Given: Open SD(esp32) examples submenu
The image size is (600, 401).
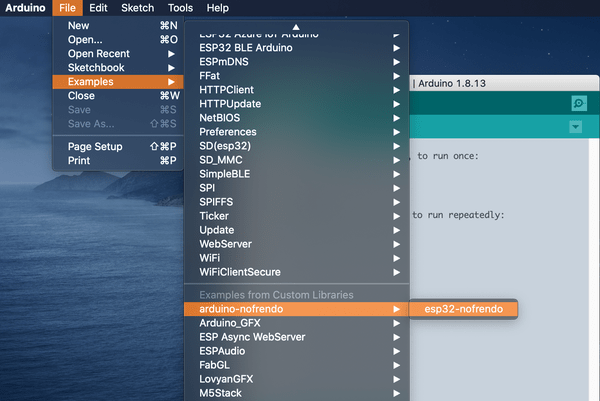Looking at the screenshot, I should tap(297, 146).
